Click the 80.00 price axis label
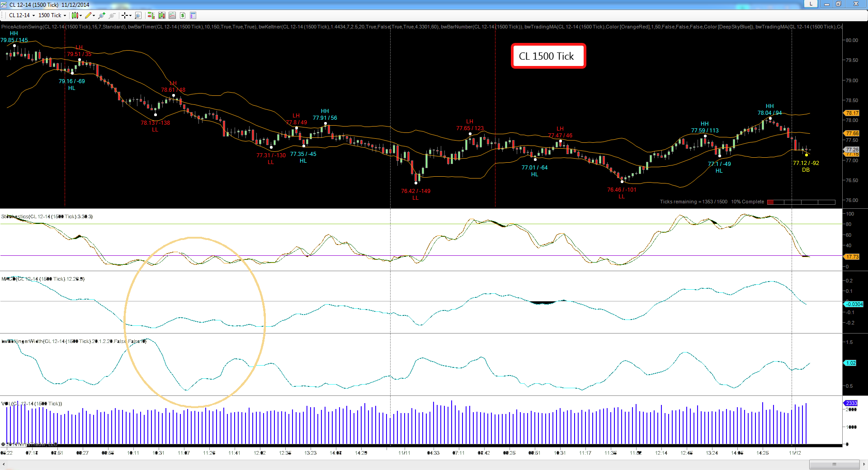 (x=852, y=40)
